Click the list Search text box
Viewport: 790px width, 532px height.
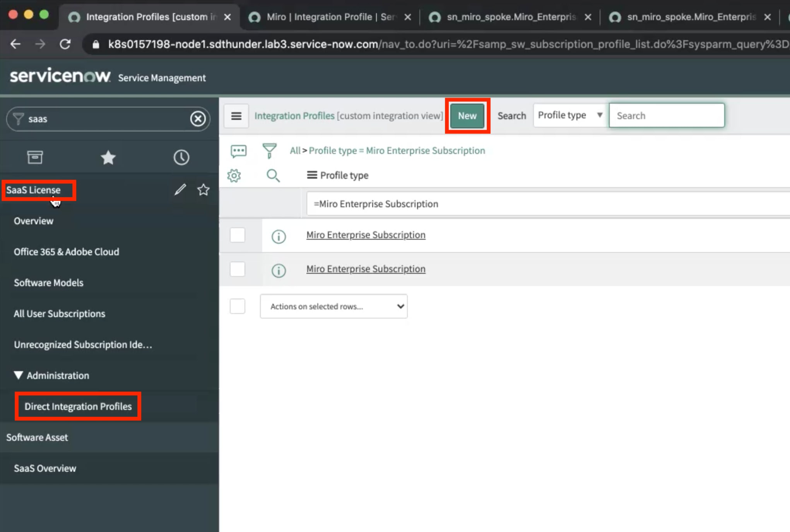tap(667, 116)
